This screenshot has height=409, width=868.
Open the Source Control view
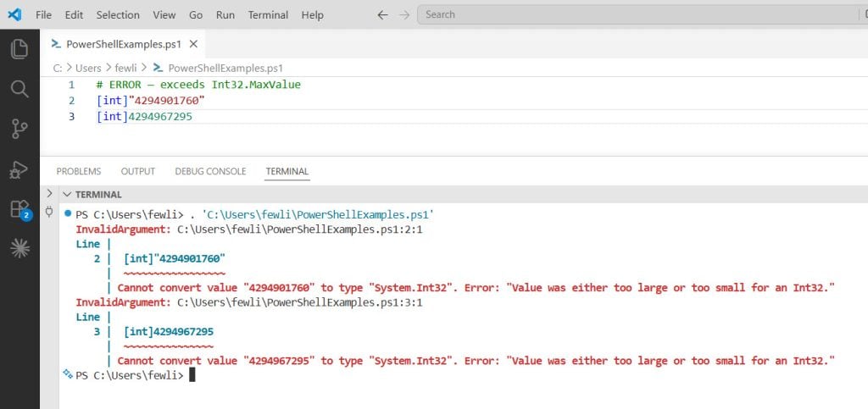coord(19,129)
